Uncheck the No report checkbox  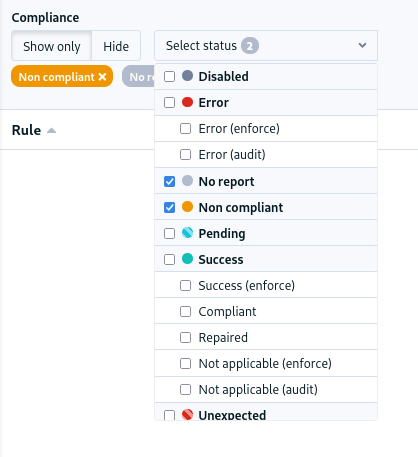point(169,182)
